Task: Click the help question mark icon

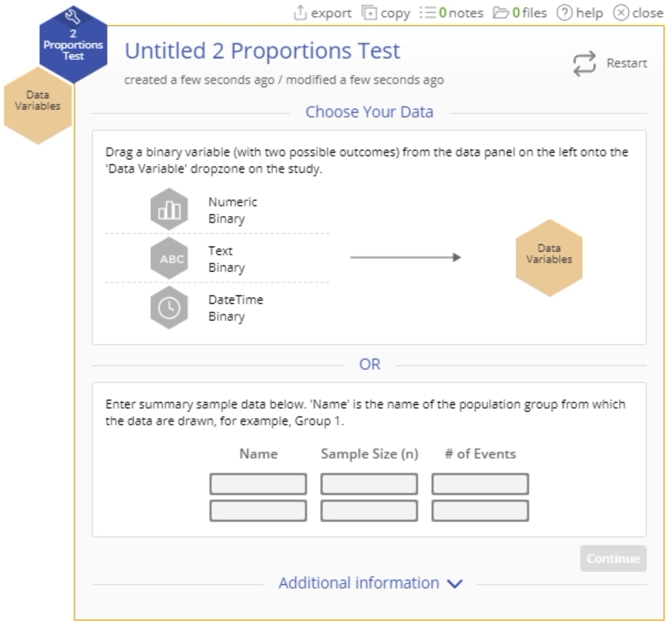Action: tap(564, 13)
